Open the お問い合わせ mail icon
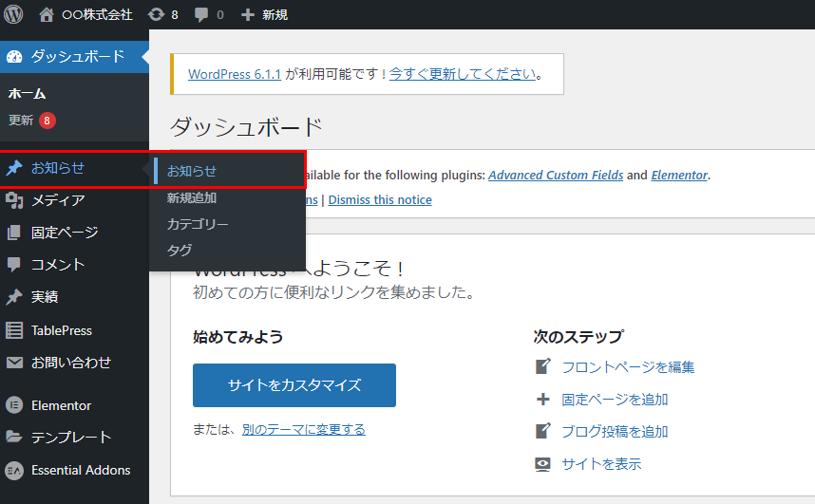 click(x=14, y=363)
